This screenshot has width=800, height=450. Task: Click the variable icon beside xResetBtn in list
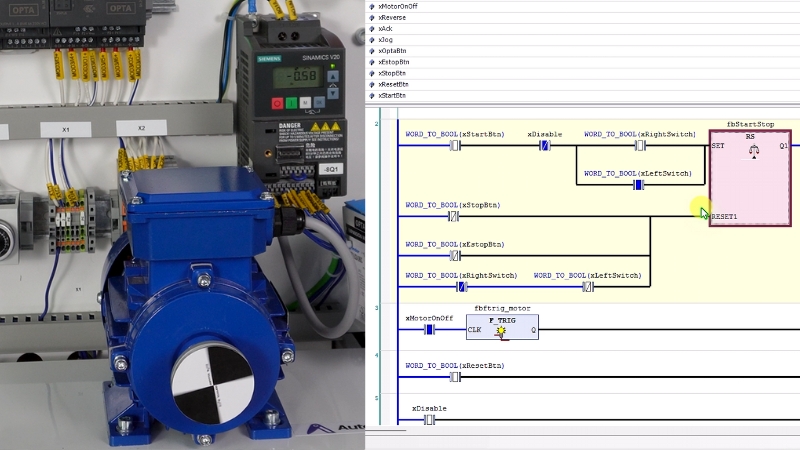(372, 85)
